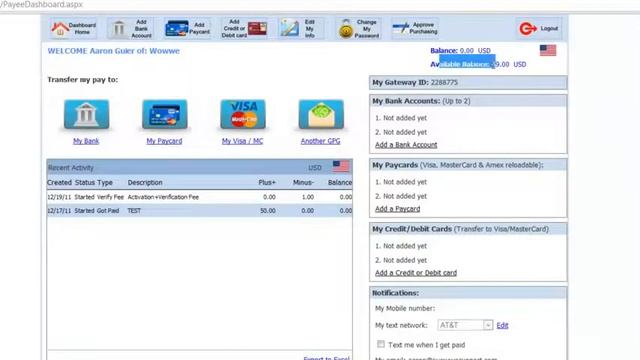Click the Balance column header
The height and width of the screenshot is (360, 640).
click(340, 182)
